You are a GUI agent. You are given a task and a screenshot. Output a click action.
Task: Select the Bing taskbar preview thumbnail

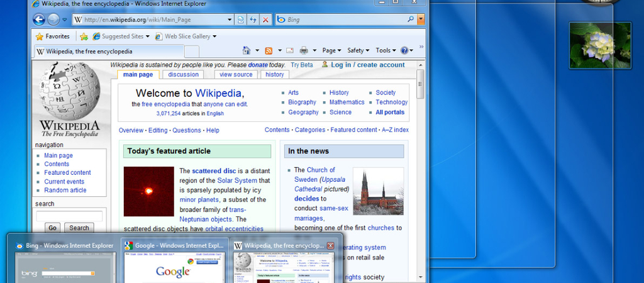coord(65,260)
